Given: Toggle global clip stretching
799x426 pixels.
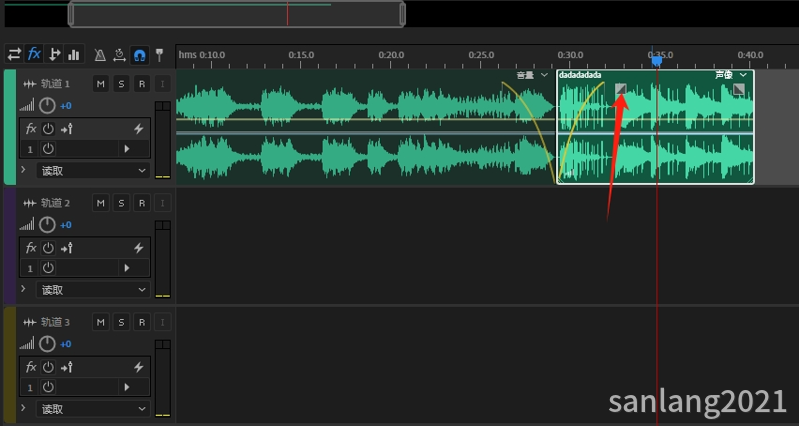Looking at the screenshot, I should tap(119, 55).
